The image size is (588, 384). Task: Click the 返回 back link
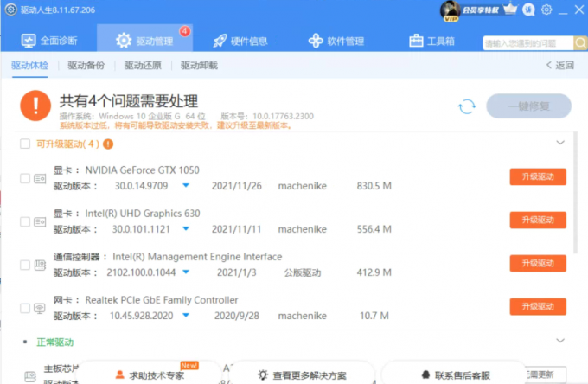[559, 66]
